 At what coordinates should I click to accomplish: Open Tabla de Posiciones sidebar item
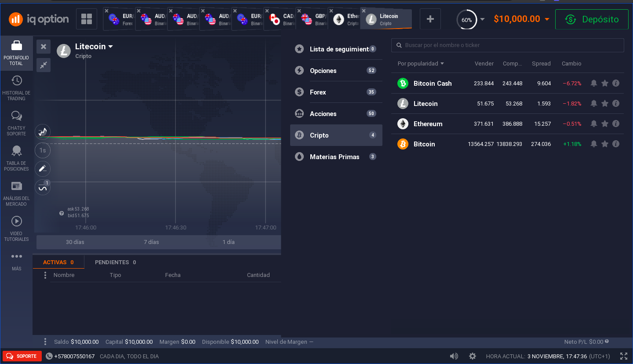tap(16, 158)
